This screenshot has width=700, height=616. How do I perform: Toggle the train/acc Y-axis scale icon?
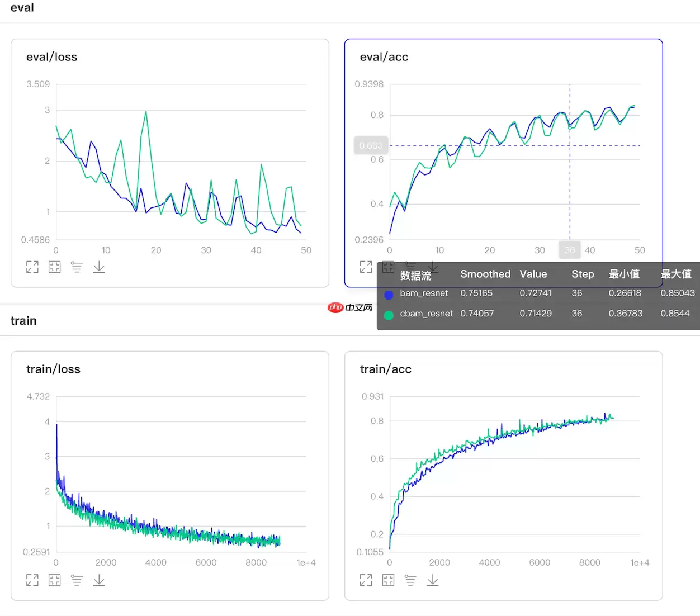pos(410,580)
